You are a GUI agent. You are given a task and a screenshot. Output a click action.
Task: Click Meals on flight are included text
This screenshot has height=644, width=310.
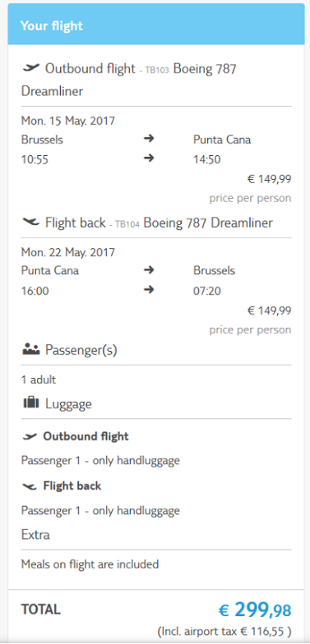pyautogui.click(x=90, y=563)
